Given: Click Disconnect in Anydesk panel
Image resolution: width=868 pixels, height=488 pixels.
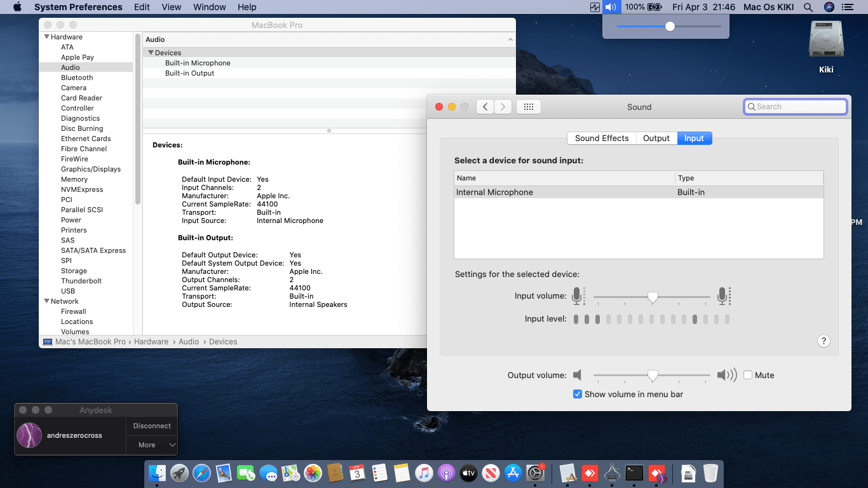Looking at the screenshot, I should click(152, 426).
